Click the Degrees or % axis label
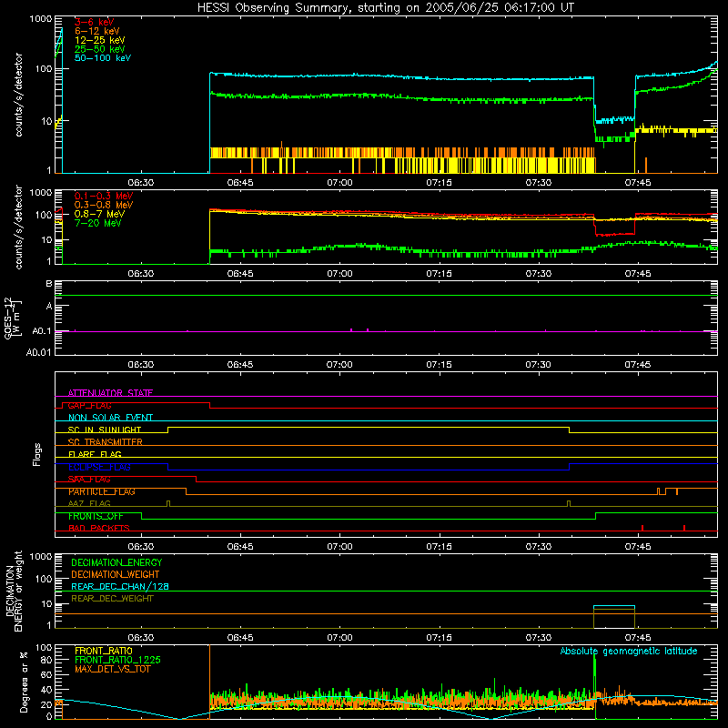This screenshot has height=728, width=728. tap(24, 682)
